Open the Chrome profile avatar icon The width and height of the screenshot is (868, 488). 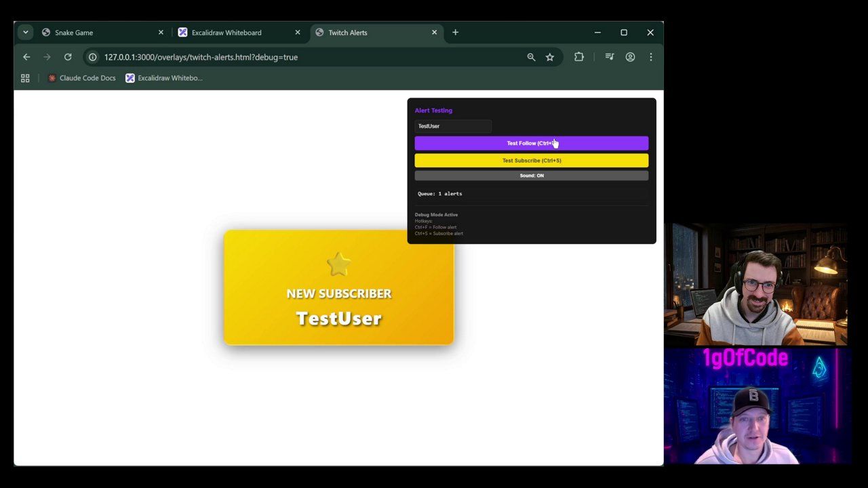(630, 57)
